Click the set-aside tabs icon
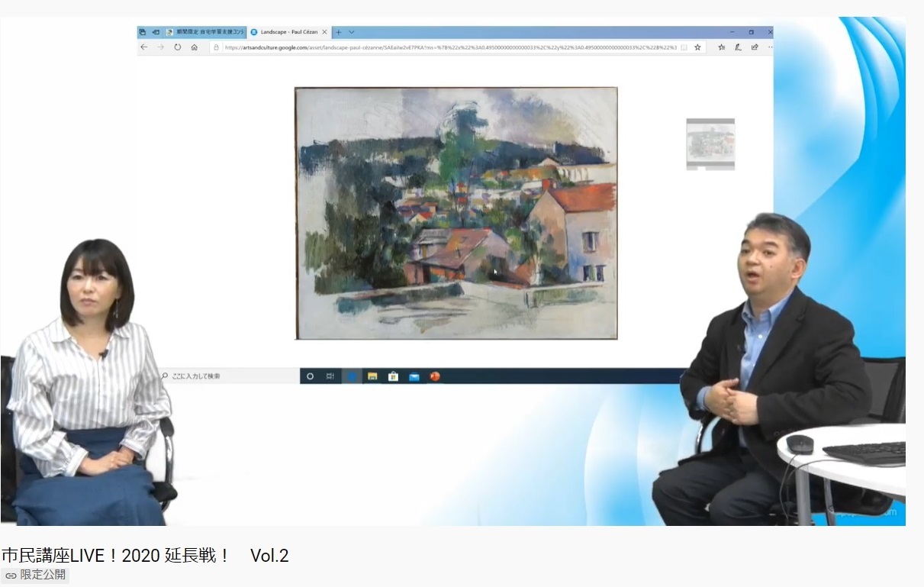Viewport: 924px width, 587px height. (x=156, y=32)
